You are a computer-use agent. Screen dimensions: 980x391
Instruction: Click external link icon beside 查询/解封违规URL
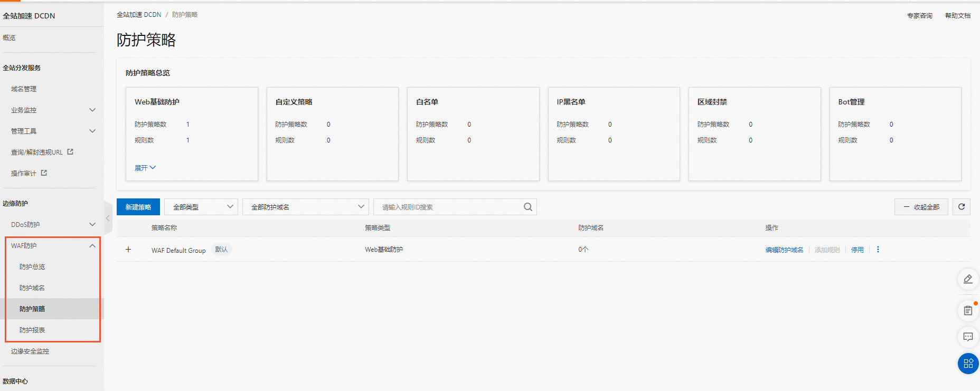click(70, 152)
